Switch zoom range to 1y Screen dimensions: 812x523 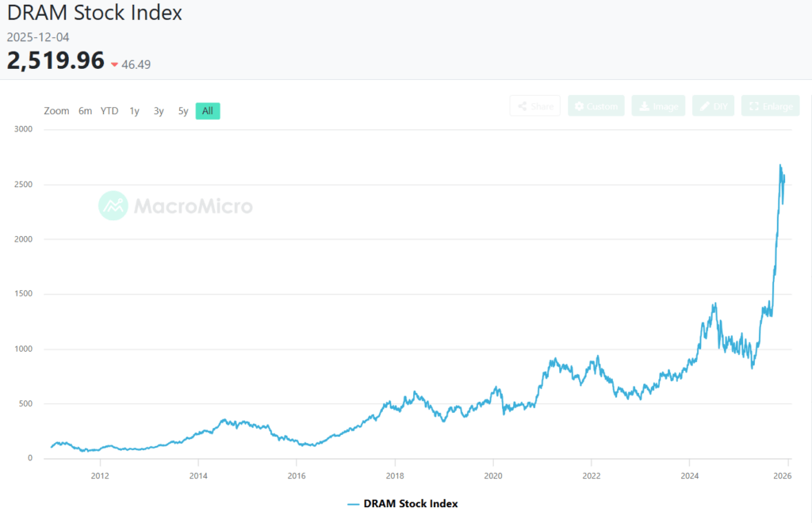coord(134,111)
